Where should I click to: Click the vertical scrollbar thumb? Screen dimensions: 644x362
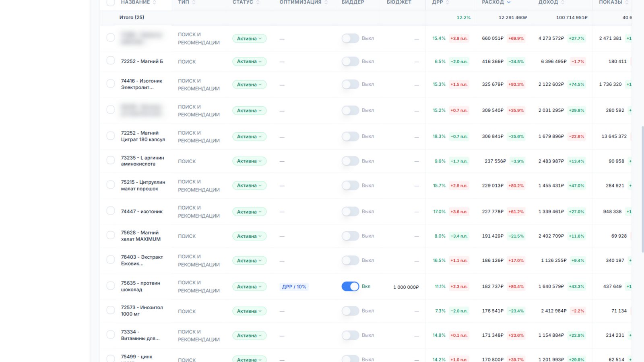click(642, 189)
